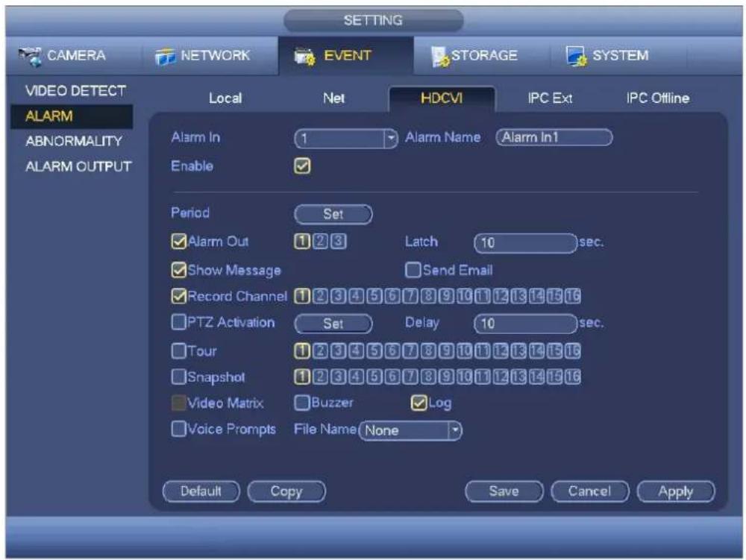The height and width of the screenshot is (560, 746).
Task: Click the Alarm Name input field
Action: click(554, 137)
